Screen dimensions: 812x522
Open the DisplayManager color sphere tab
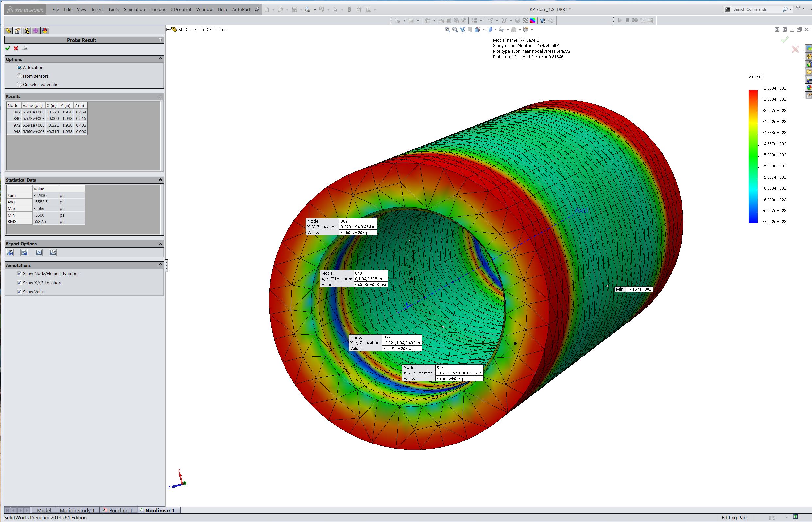(x=45, y=31)
